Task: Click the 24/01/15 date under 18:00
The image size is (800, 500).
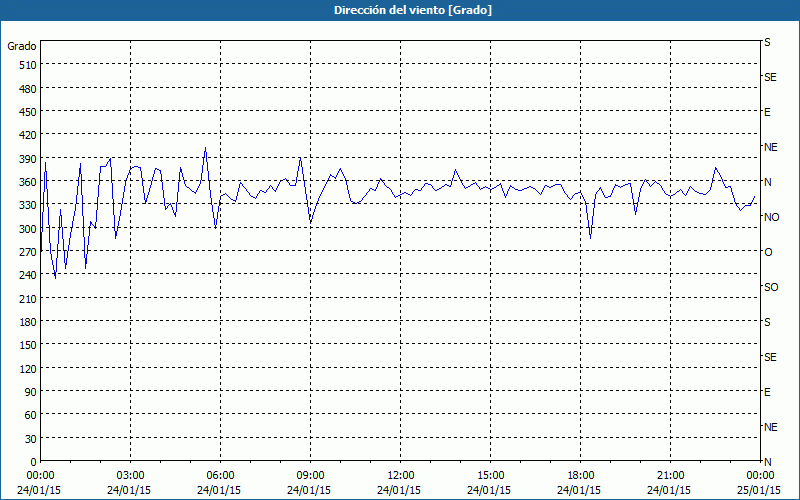Action: pyautogui.click(x=579, y=490)
